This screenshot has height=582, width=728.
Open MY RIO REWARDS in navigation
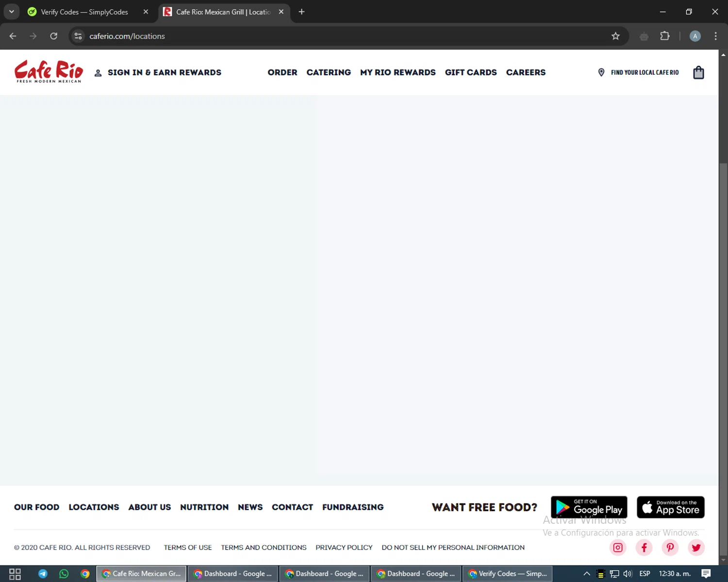pyautogui.click(x=398, y=72)
